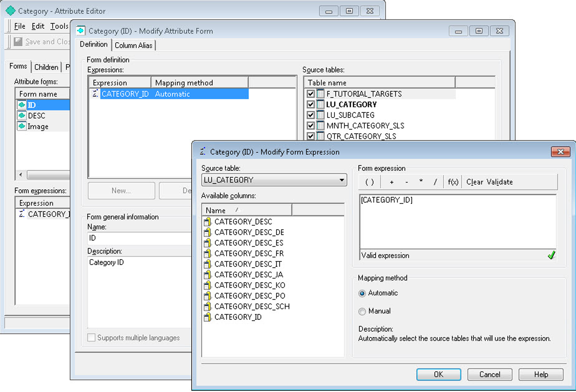Select the Manual mapping method radio button

coord(362,311)
